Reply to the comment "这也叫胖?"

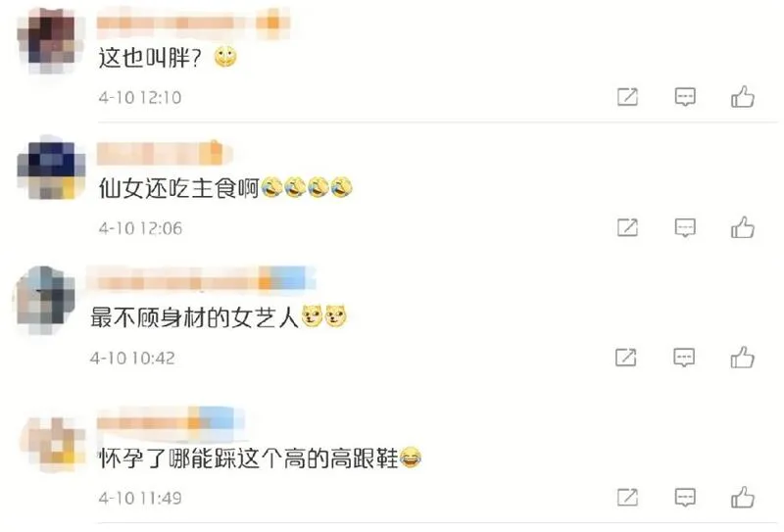685,96
